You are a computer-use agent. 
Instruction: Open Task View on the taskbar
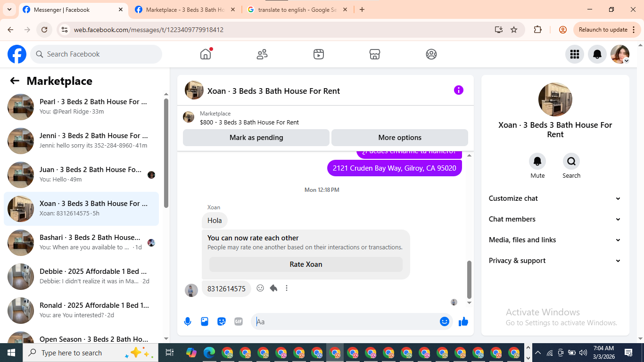[170, 353]
